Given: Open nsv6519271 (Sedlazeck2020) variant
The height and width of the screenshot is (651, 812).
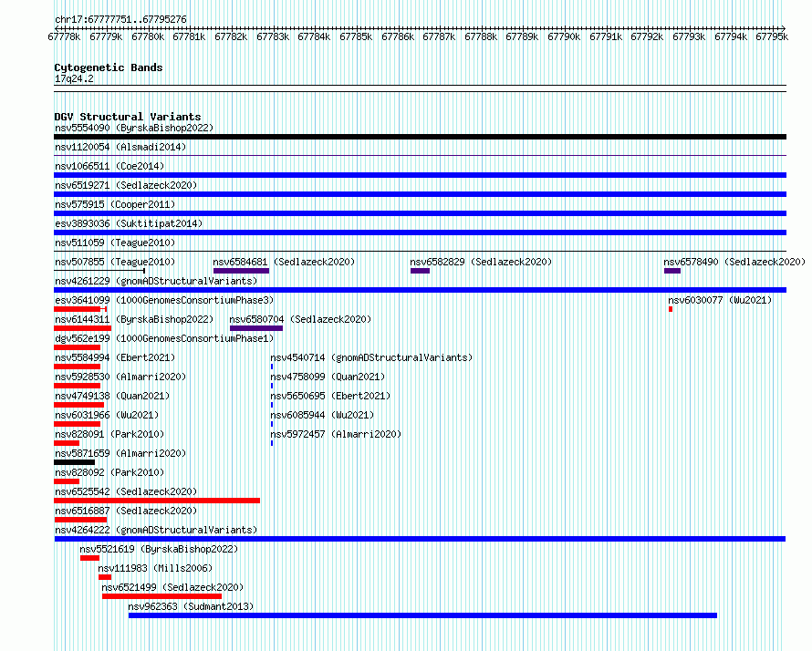Looking at the screenshot, I should pos(126,185).
